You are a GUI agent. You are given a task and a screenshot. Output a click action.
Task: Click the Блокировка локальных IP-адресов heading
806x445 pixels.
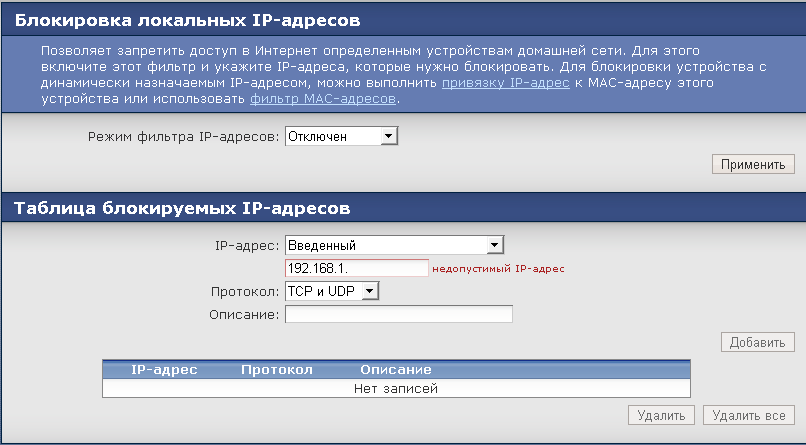[188, 19]
